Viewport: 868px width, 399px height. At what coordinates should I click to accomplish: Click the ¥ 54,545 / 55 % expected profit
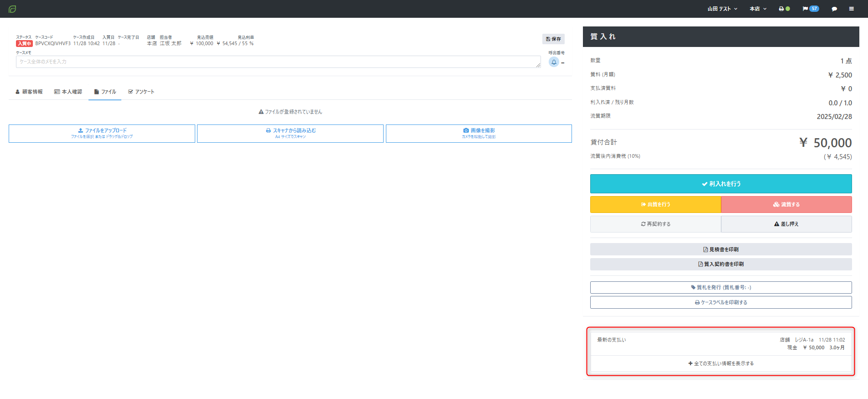pyautogui.click(x=235, y=44)
